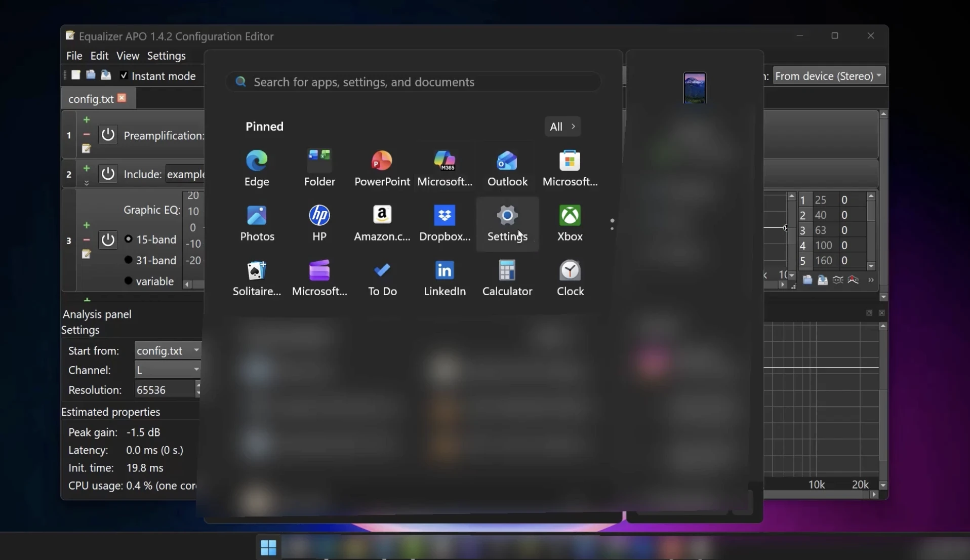Click the save icon in Equalizer APO toolbar
This screenshot has height=560, width=970.
106,75
